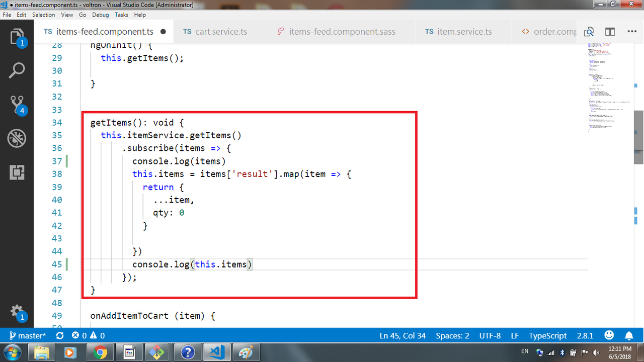Click the code text ...item,

174,200
